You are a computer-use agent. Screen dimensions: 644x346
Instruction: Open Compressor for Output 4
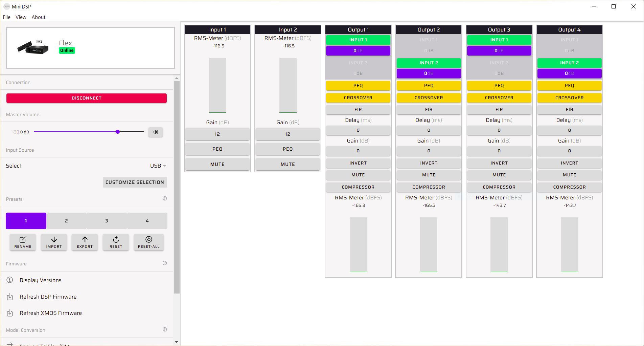pos(570,187)
